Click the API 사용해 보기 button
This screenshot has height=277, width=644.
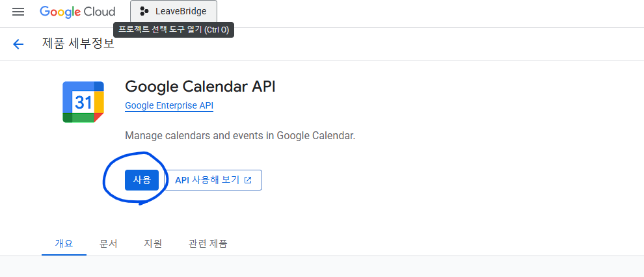coord(213,179)
